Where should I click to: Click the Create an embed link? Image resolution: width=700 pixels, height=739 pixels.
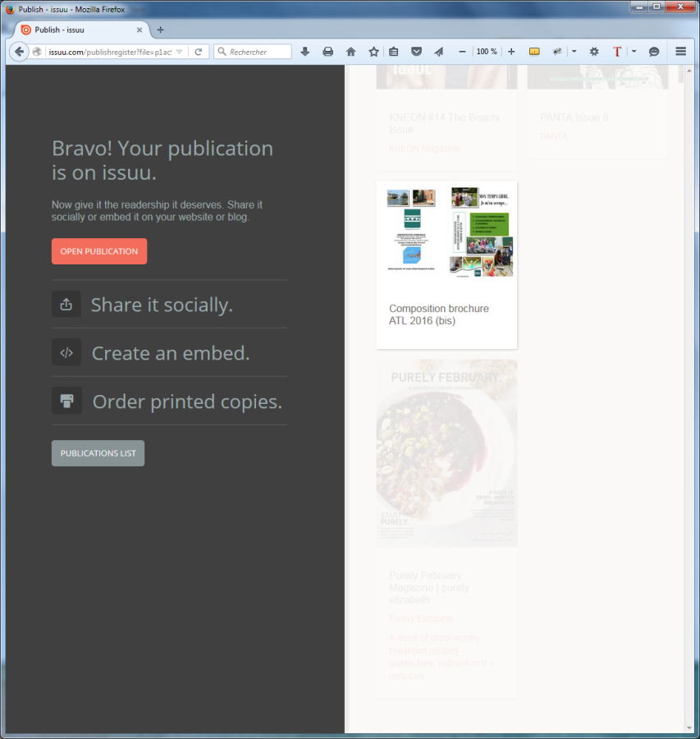171,353
